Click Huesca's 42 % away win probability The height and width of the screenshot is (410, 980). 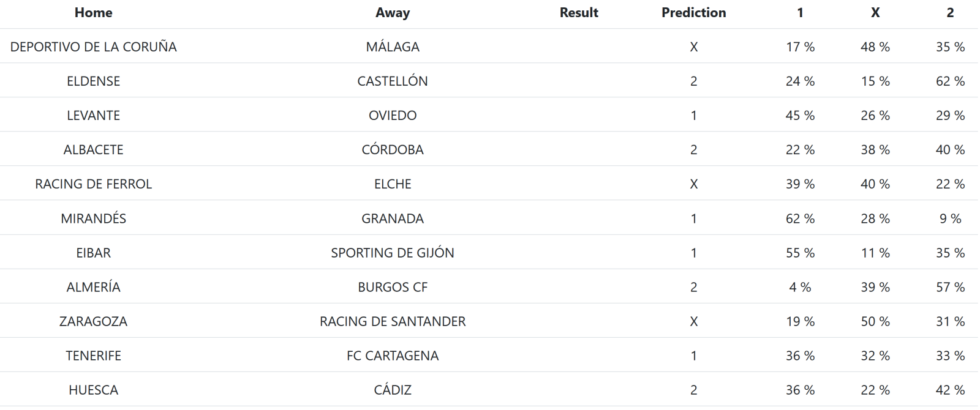pyautogui.click(x=950, y=390)
